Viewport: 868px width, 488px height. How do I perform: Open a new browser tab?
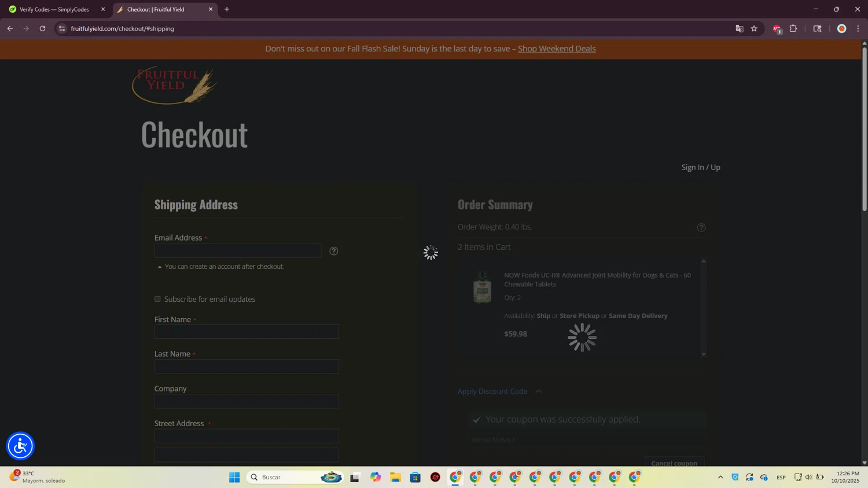tap(227, 9)
